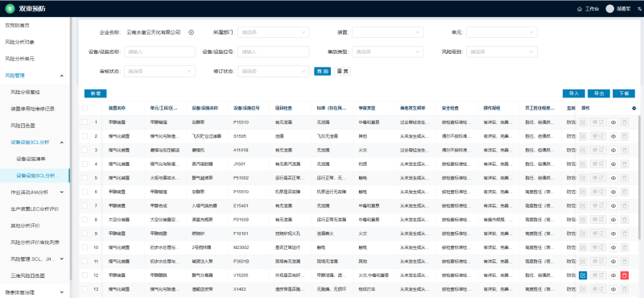Tick the checkbox for row 3
Screen dimensions: 644x298
pos(85,150)
